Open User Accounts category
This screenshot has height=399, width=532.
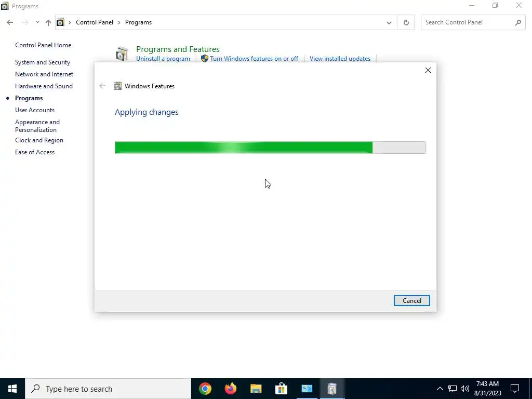click(x=35, y=110)
